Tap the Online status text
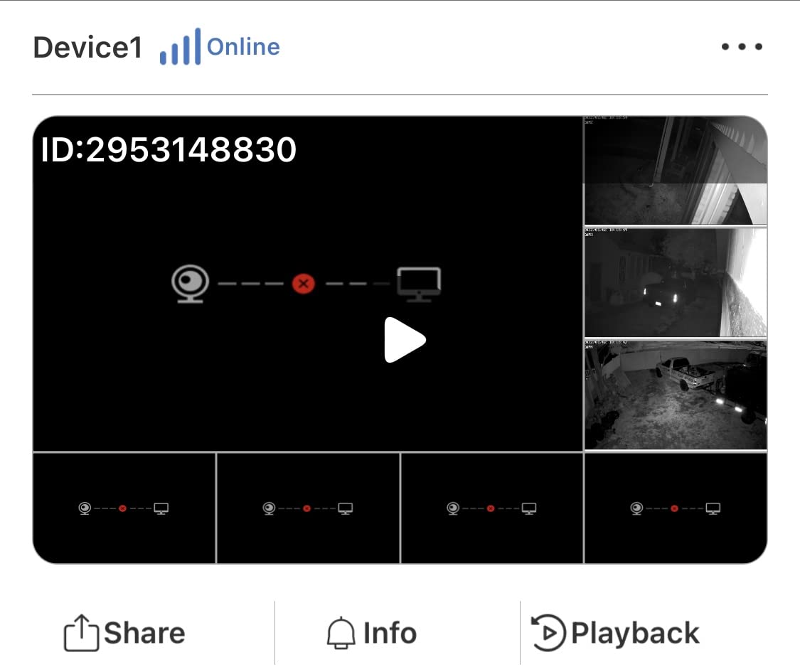Screen dimensions: 800x672 243,47
